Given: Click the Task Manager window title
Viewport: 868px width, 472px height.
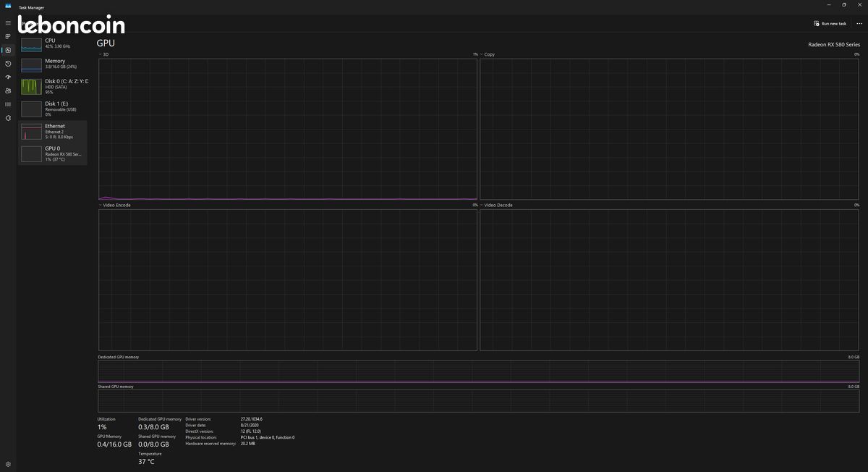Looking at the screenshot, I should tap(31, 7).
